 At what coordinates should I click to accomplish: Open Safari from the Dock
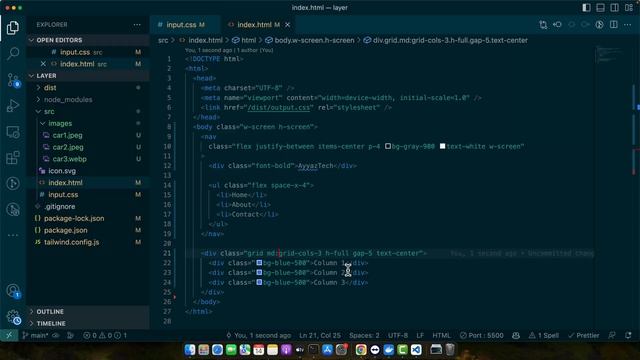(217, 350)
